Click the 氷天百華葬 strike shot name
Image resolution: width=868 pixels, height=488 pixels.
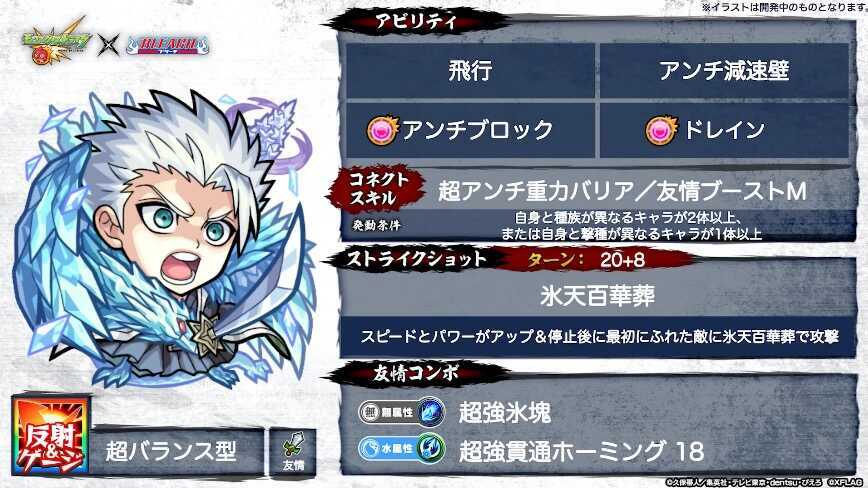click(597, 295)
